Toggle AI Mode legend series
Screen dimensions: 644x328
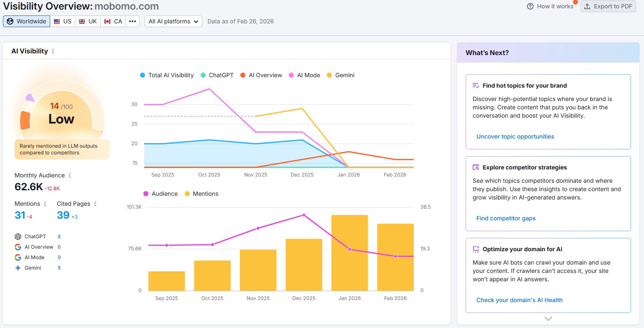tap(304, 76)
